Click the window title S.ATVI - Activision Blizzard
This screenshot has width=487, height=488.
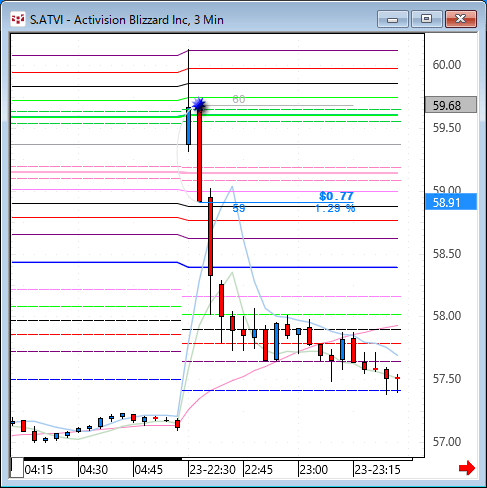click(127, 20)
